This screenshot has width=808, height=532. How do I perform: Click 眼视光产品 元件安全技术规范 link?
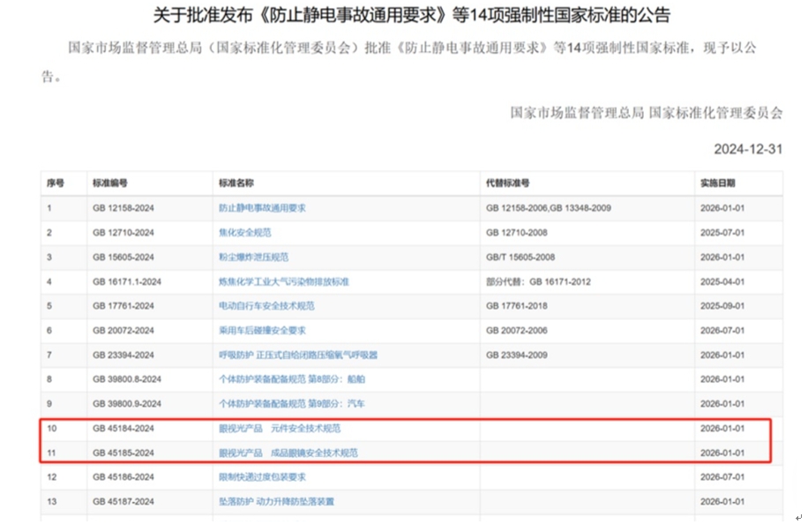[279, 428]
